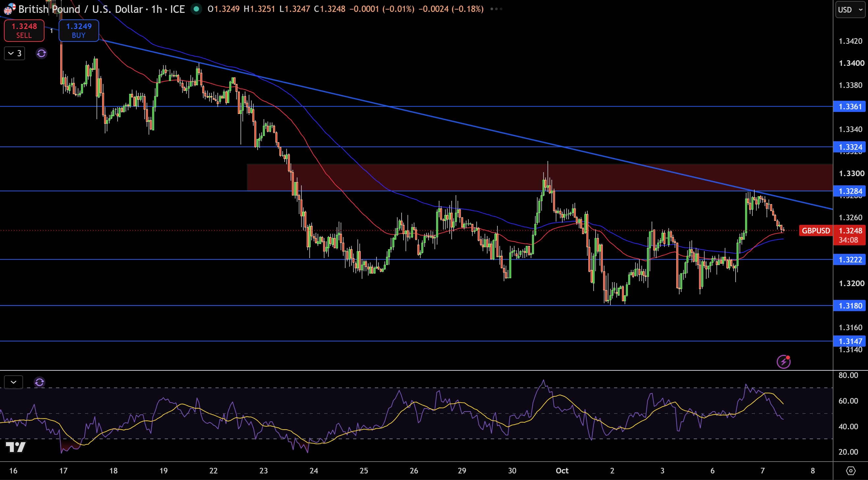Click the dark red shaded resistance zone
This screenshot has width=868, height=480.
tap(540, 177)
